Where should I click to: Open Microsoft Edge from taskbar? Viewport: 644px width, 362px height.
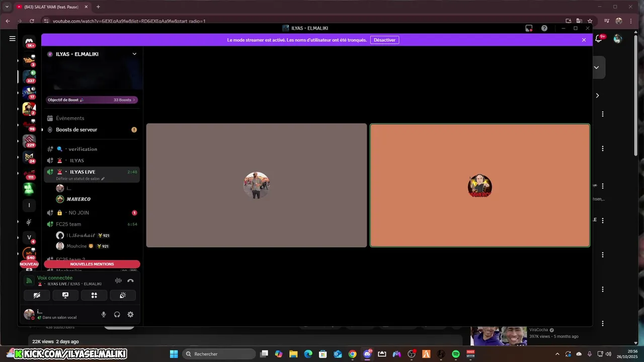(308, 354)
